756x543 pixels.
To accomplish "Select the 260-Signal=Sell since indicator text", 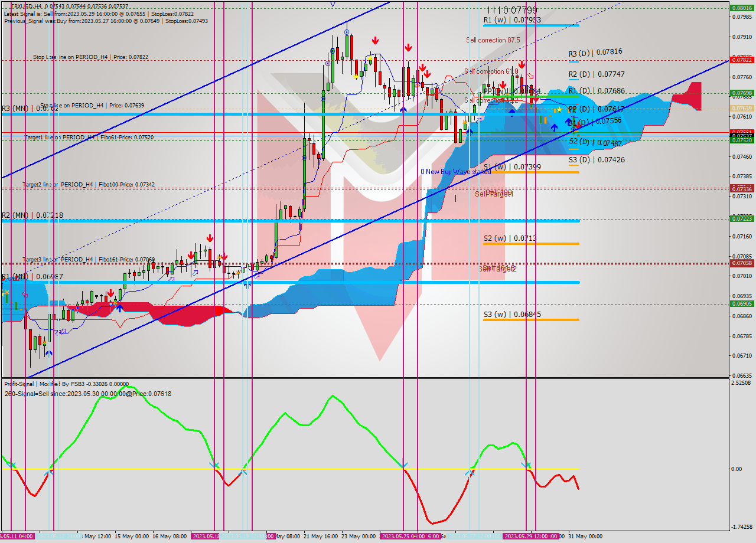I will [x=87, y=394].
